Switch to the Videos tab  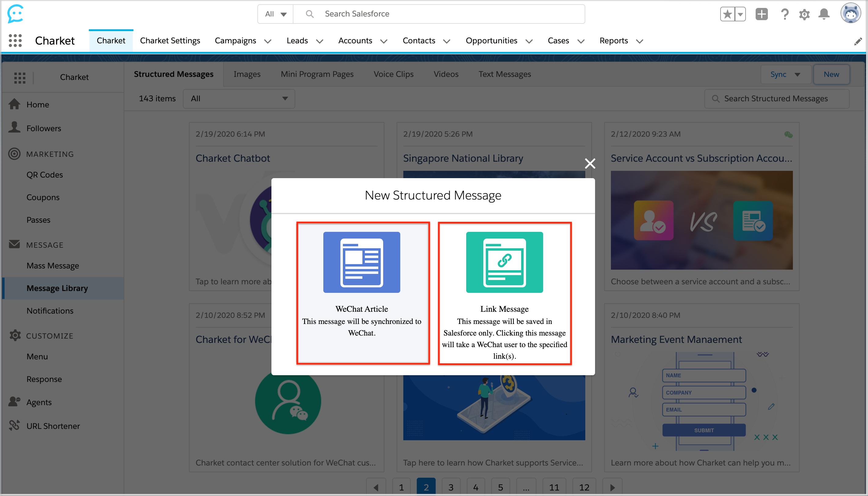pyautogui.click(x=446, y=74)
